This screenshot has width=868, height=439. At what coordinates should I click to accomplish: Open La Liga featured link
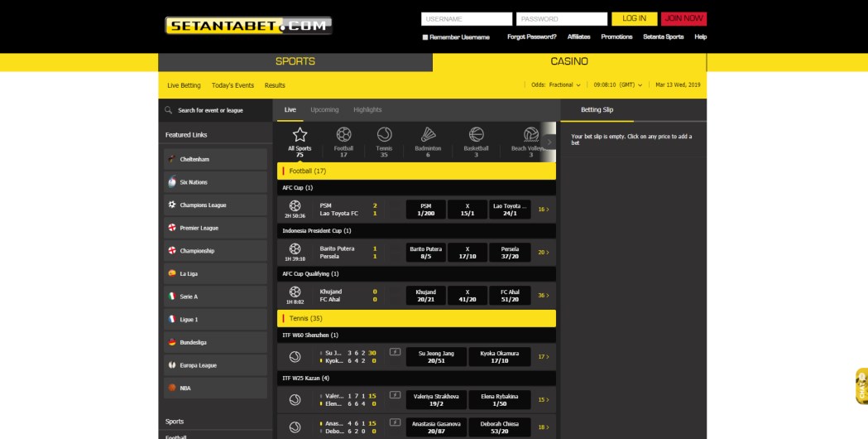tap(215, 274)
